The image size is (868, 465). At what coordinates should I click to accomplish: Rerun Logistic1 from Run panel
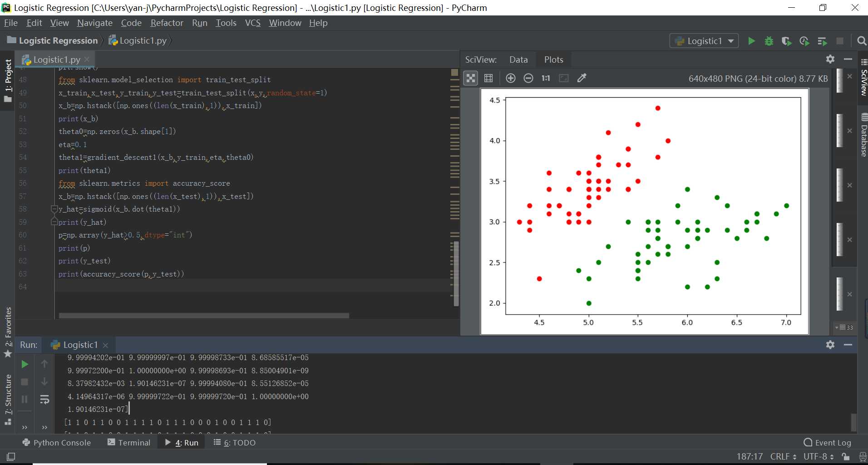coord(25,364)
